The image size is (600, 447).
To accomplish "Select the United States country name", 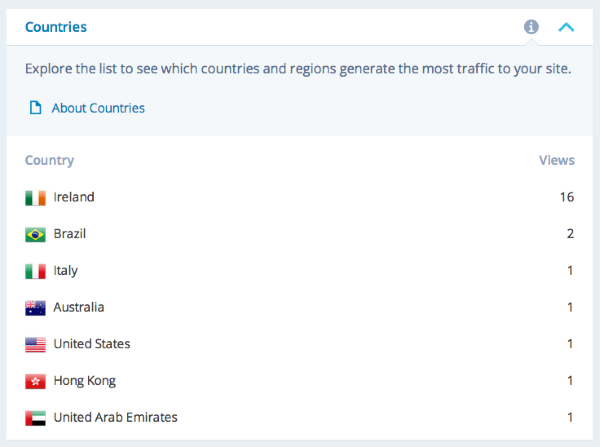I will (x=92, y=344).
